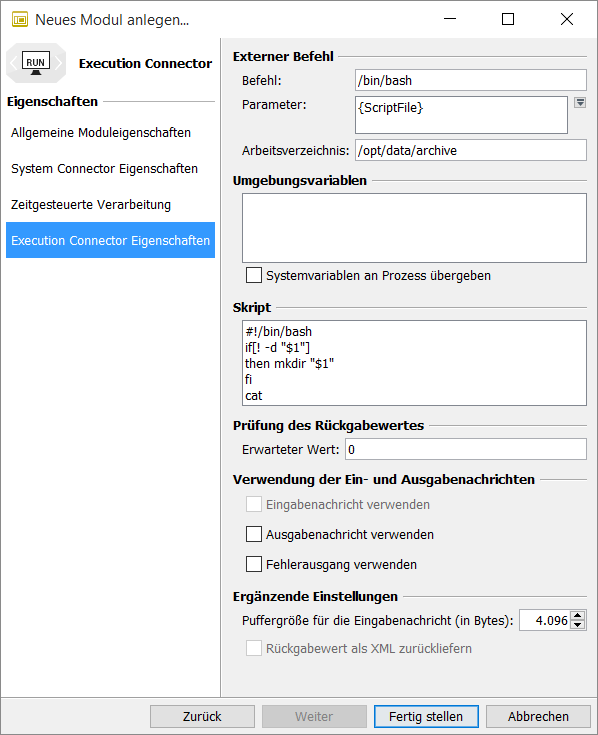Screen dimensions: 598x735
Task: Open Allgemeine Moduleigenschaften page
Action: [x=101, y=133]
